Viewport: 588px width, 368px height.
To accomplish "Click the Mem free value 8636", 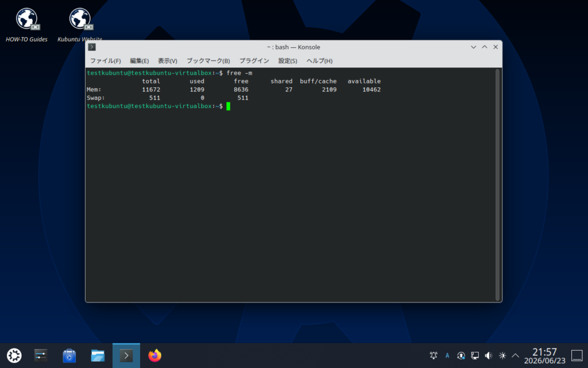I will [241, 89].
